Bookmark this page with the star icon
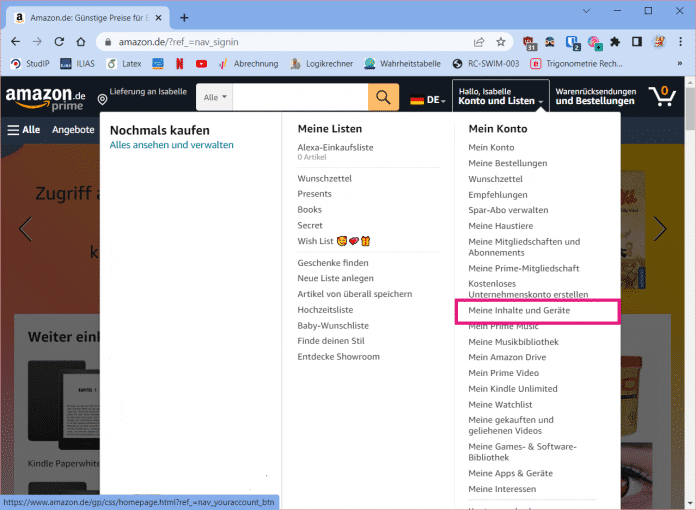Image resolution: width=696 pixels, height=510 pixels. (503, 42)
